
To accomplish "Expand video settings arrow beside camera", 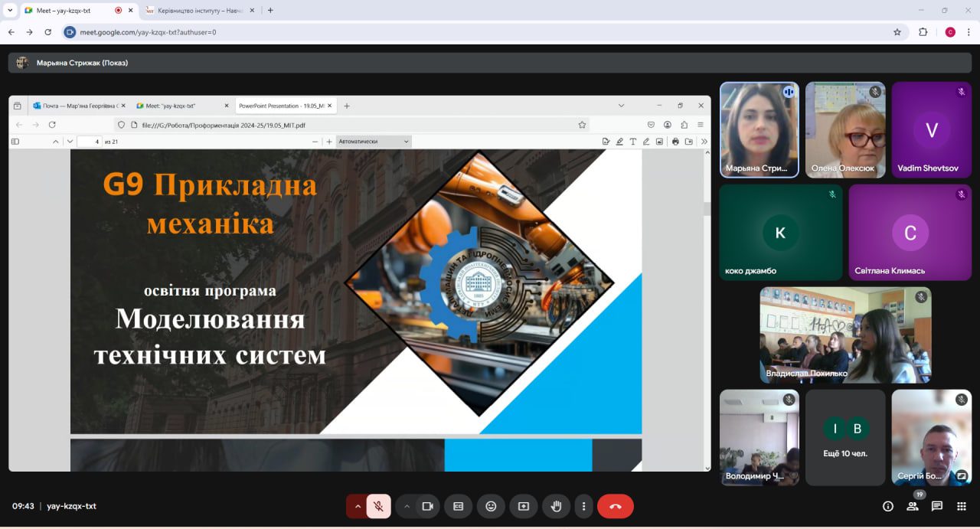I will (x=407, y=506).
